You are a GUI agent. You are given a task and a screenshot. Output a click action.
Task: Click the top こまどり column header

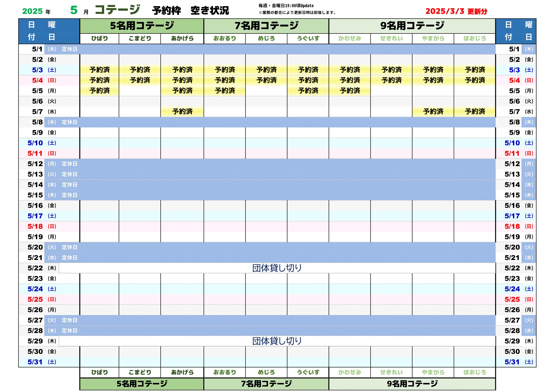[140, 39]
